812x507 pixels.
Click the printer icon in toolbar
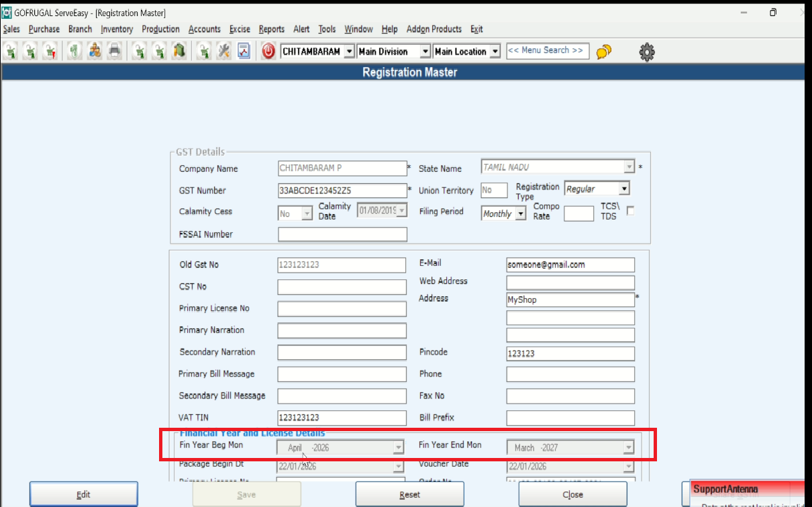[115, 52]
